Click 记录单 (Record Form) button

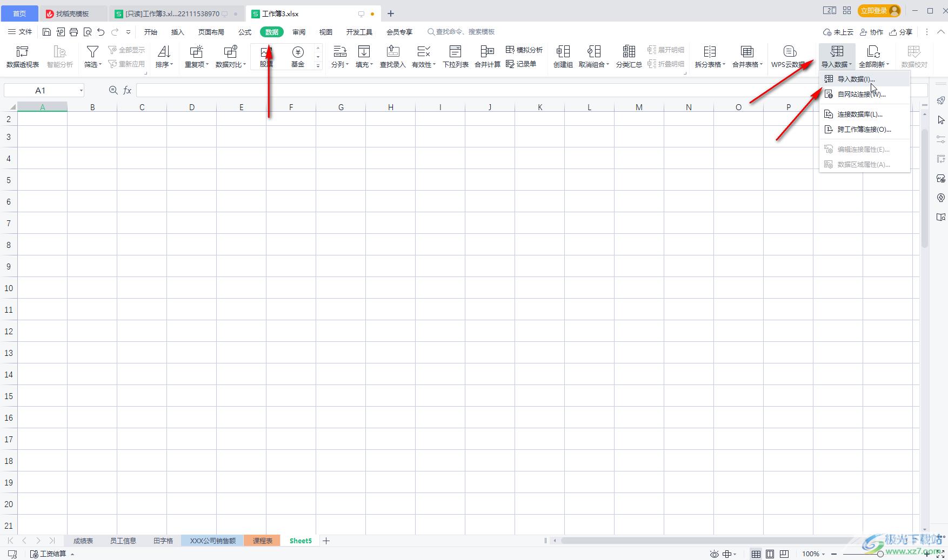point(521,64)
